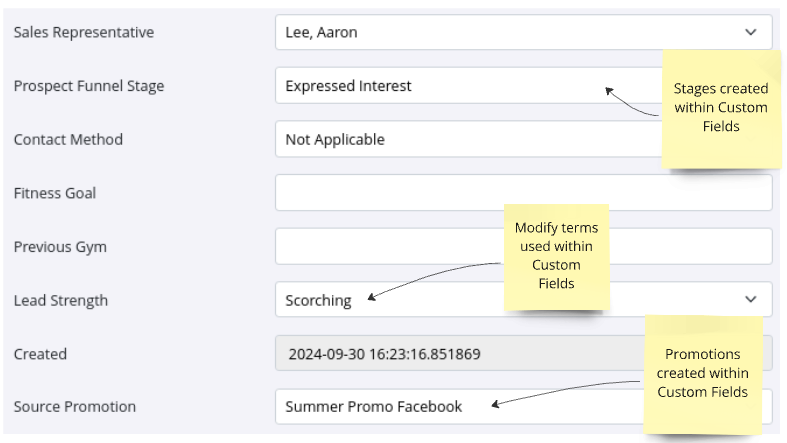Click the 'Source Promotion' label
The image size is (787, 443).
75,407
